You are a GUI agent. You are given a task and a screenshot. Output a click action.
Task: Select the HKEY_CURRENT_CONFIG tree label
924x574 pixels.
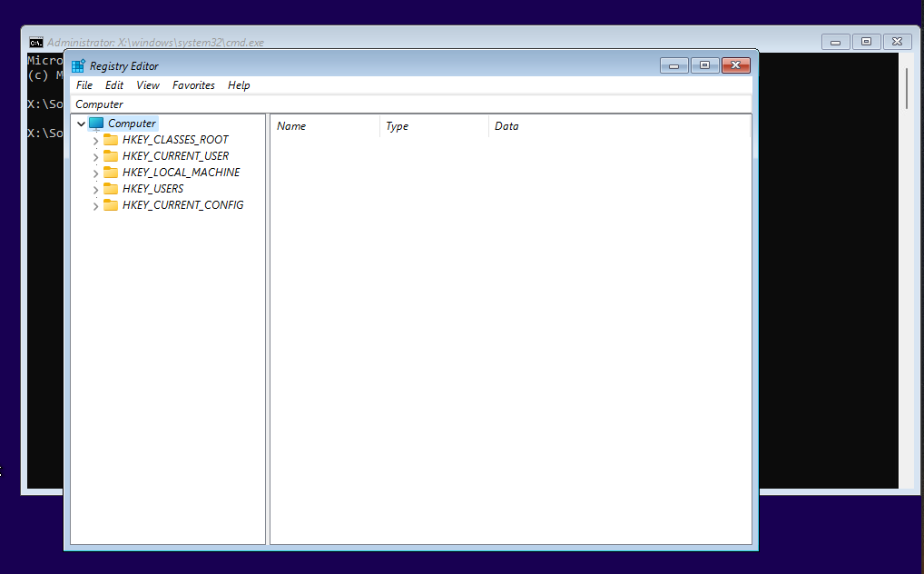[x=182, y=205]
